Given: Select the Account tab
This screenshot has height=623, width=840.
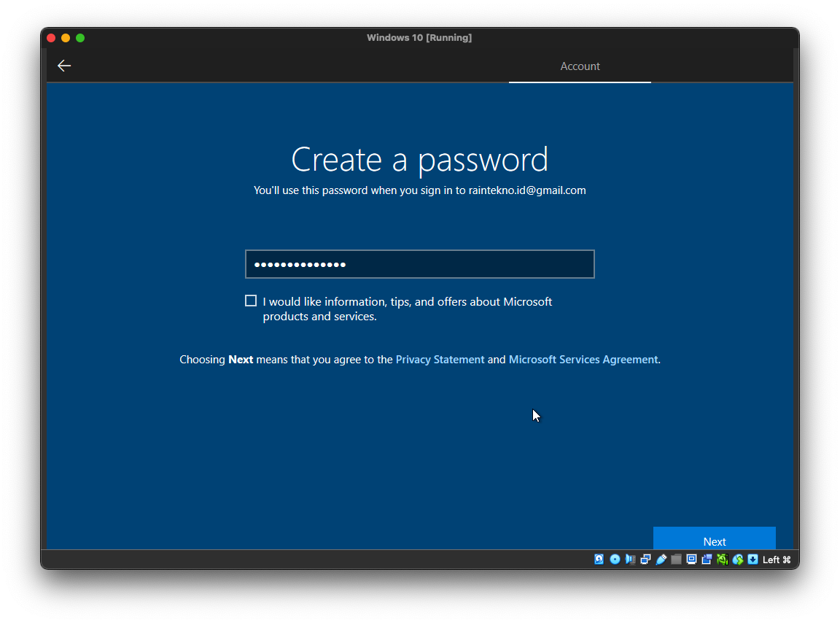Looking at the screenshot, I should point(580,66).
